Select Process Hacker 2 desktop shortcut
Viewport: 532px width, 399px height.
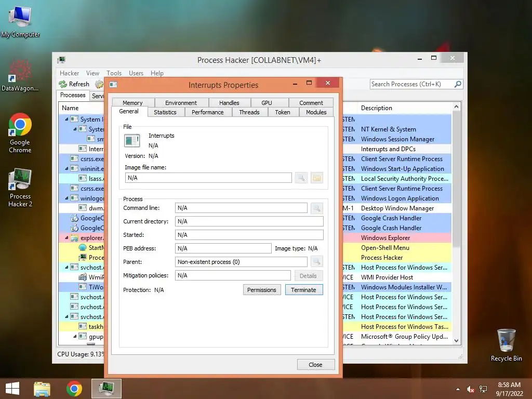click(20, 187)
